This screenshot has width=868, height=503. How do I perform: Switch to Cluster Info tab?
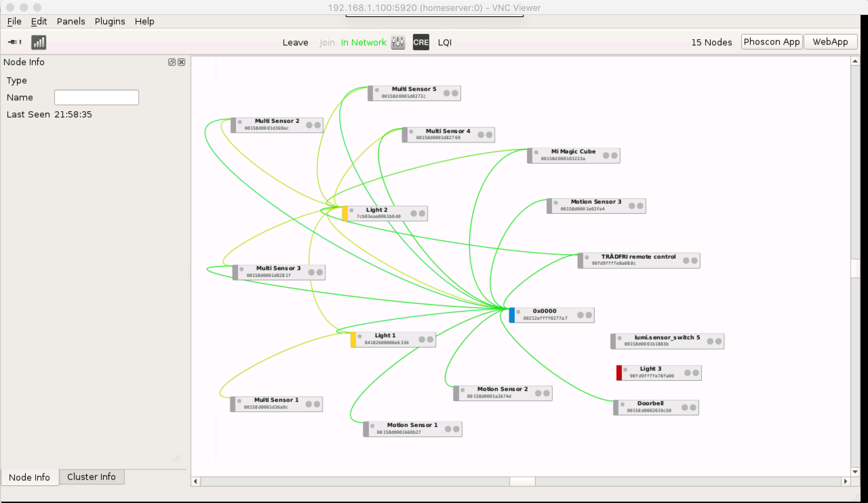click(91, 477)
